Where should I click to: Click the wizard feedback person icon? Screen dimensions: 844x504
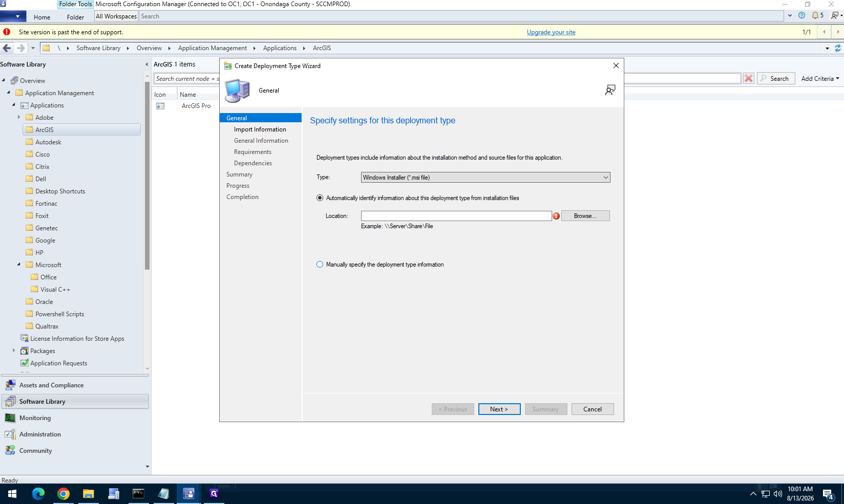pos(610,90)
